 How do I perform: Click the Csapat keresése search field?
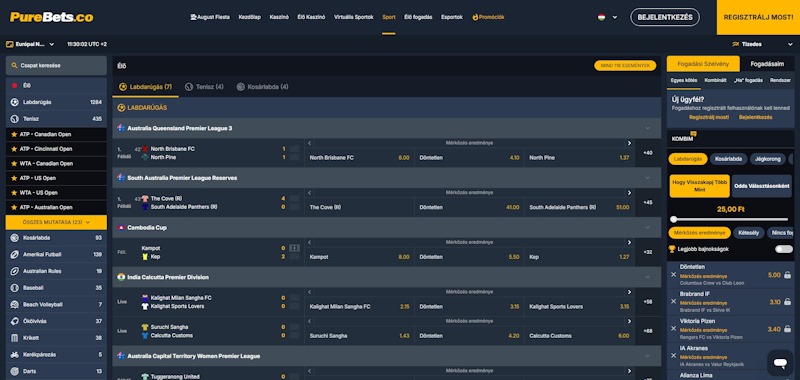tap(56, 66)
